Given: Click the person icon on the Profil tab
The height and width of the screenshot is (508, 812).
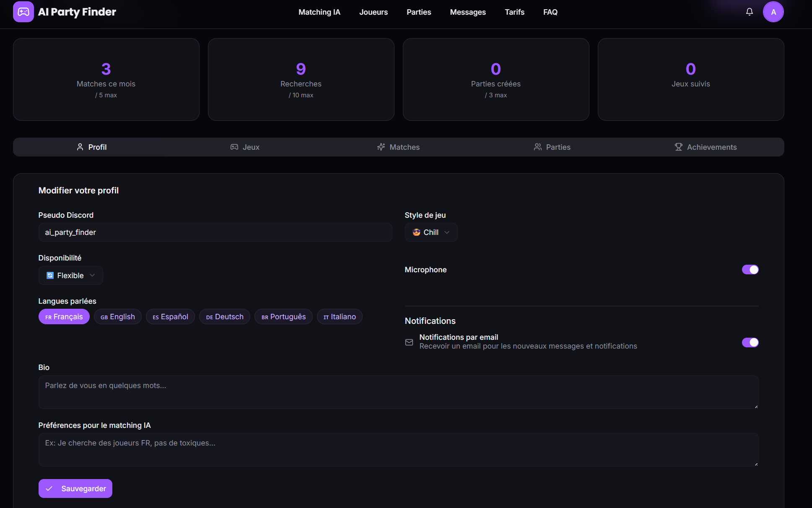Looking at the screenshot, I should (80, 147).
